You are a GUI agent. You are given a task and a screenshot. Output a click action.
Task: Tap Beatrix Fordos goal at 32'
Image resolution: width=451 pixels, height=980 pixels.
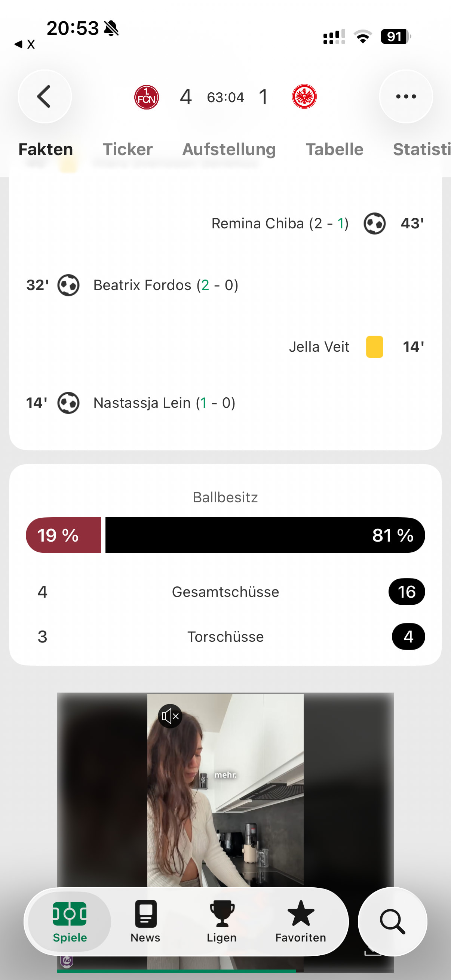click(132, 285)
